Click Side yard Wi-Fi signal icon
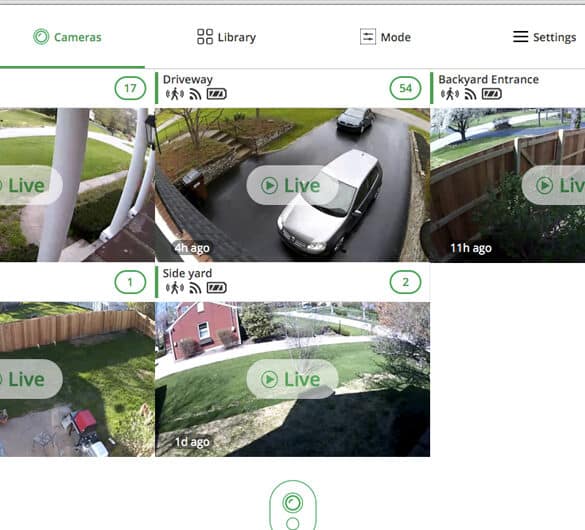This screenshot has width=585, height=530. click(195, 288)
